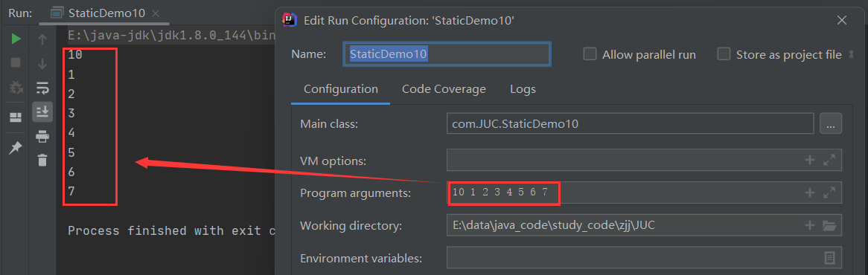This screenshot has height=275, width=868.
Task: Click the stop process square icon
Action: coord(16,63)
